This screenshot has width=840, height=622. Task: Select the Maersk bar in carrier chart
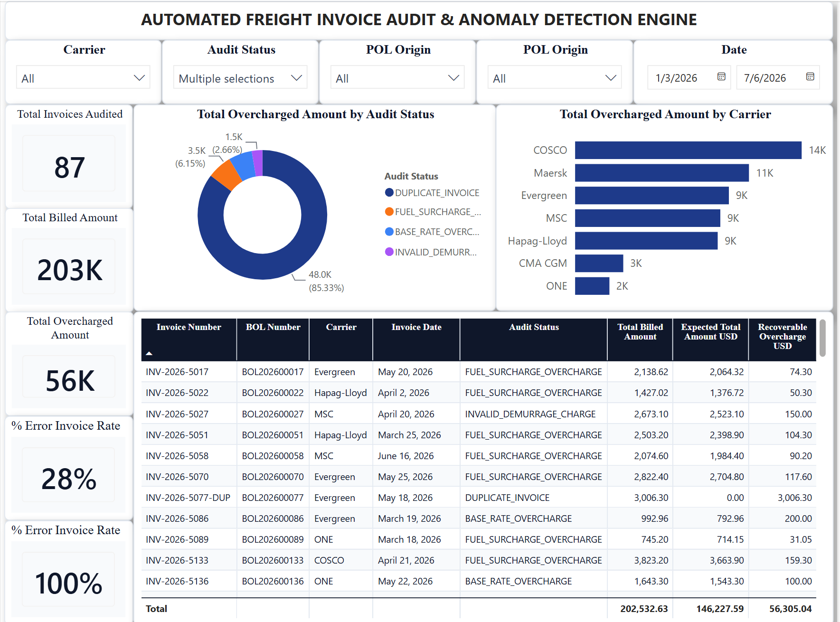[x=662, y=173]
